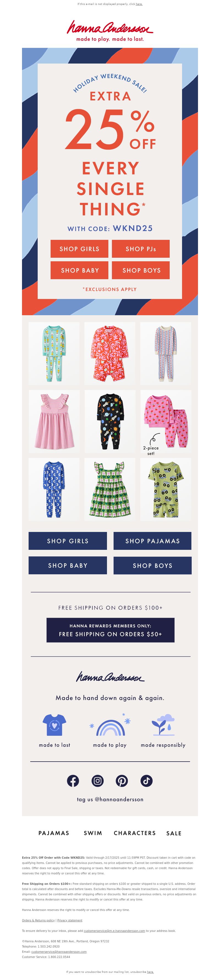Viewport: 220px width, 980px height.
Task: Open the green monster truck pajamas image
Action: click(x=166, y=489)
